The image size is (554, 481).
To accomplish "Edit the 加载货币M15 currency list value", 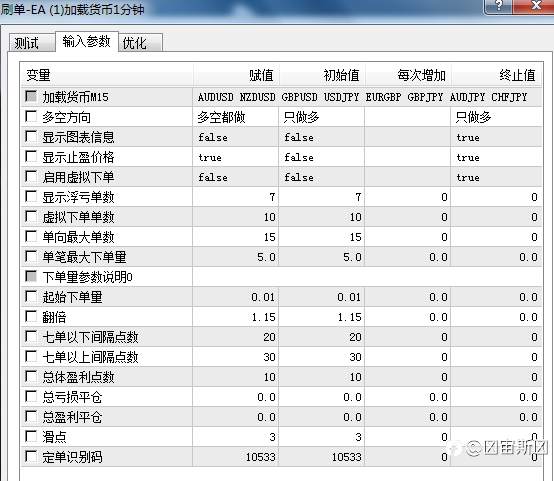I will click(x=367, y=97).
